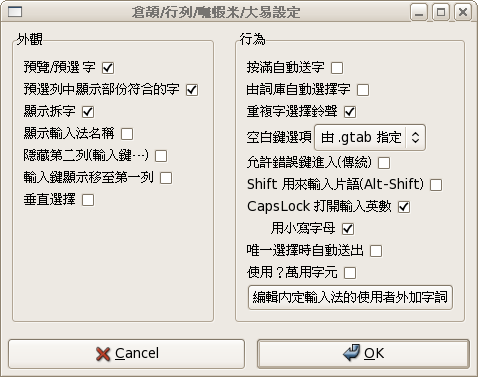This screenshot has width=478, height=377.
Task: Disable the 顯示拆字 checkbox
Action: pyautogui.click(x=88, y=112)
